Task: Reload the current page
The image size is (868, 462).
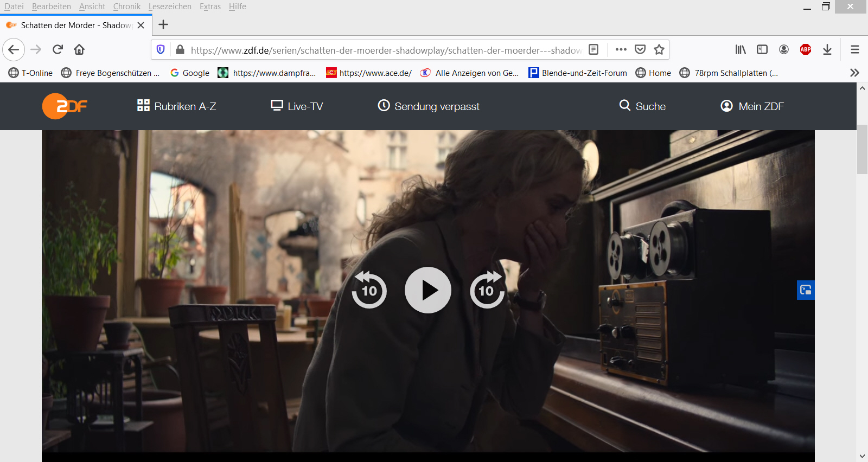Action: point(58,50)
